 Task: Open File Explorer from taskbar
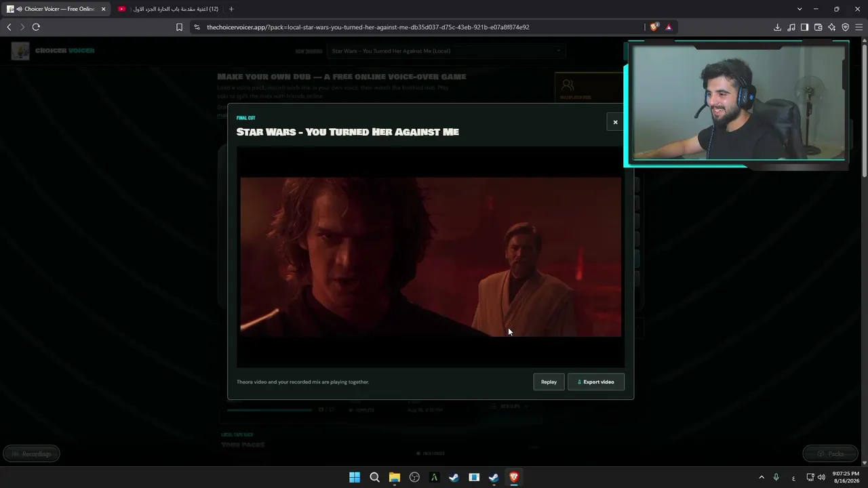tap(395, 477)
